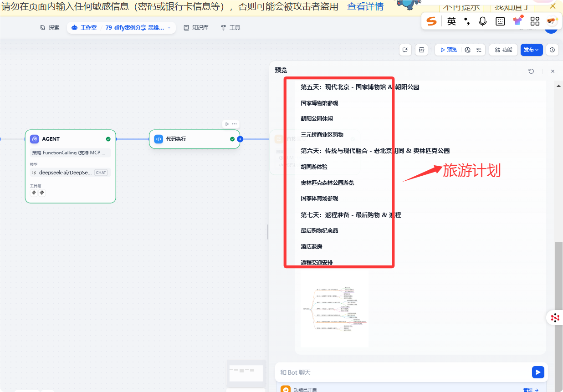Select the AGENT node title
Viewport: 563px width, 392px height.
tap(51, 139)
